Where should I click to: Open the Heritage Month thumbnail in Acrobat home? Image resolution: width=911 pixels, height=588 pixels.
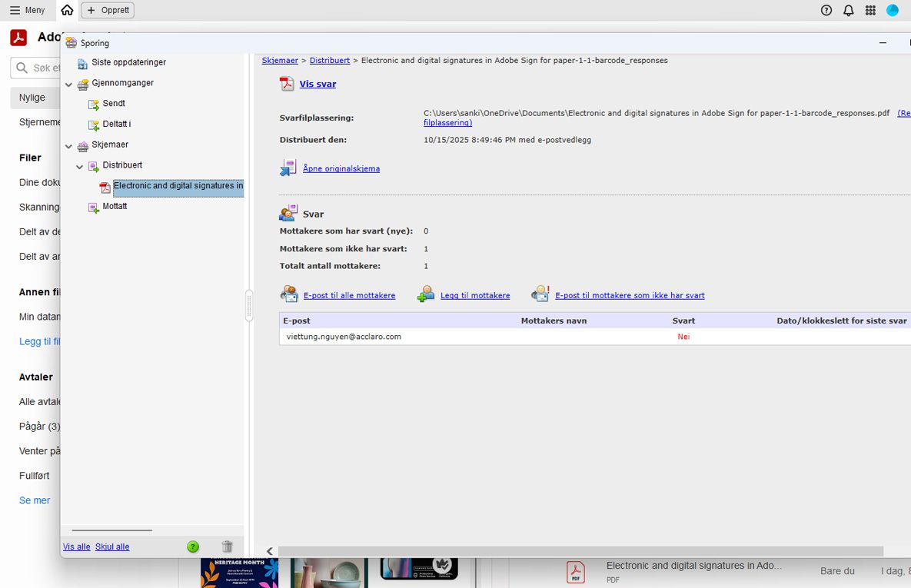click(x=239, y=573)
